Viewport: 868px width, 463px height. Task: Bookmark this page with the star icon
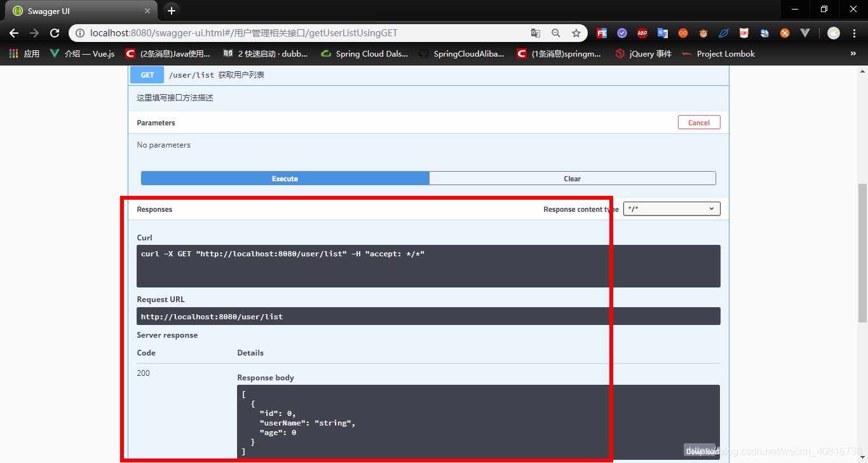[576, 33]
